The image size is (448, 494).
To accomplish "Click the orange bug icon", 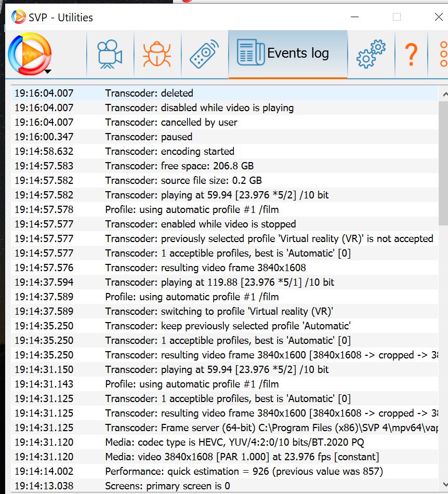I will [x=157, y=54].
